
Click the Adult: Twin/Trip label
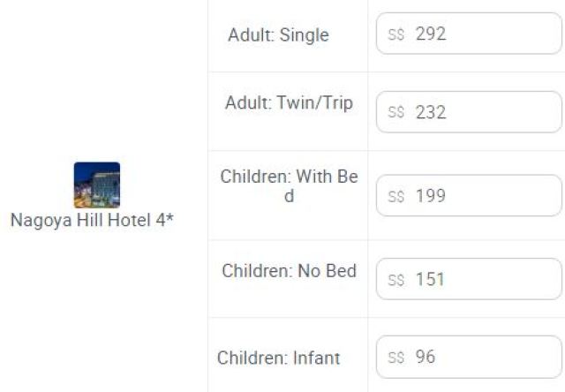tap(289, 102)
